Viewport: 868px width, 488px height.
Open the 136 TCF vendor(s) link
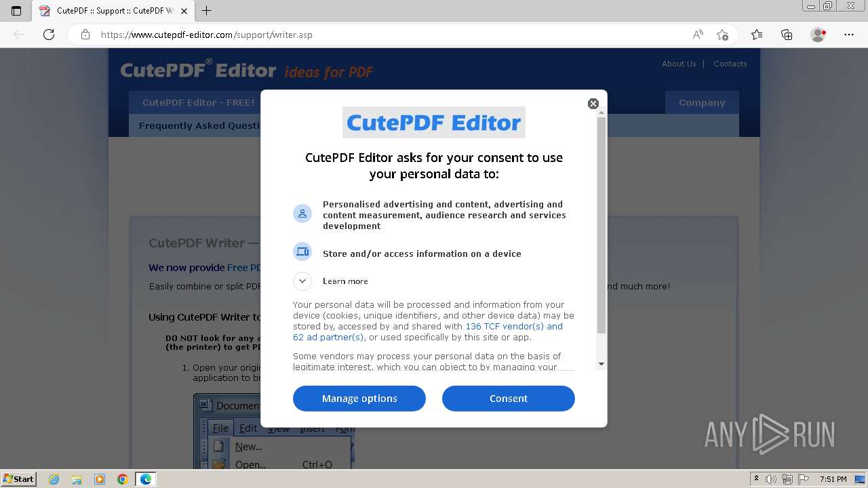(514, 327)
